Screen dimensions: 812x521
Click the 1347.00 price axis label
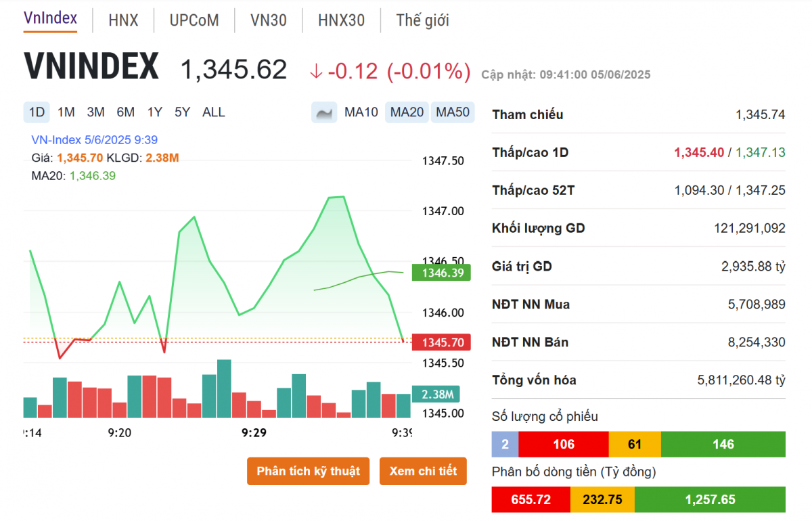(x=443, y=212)
